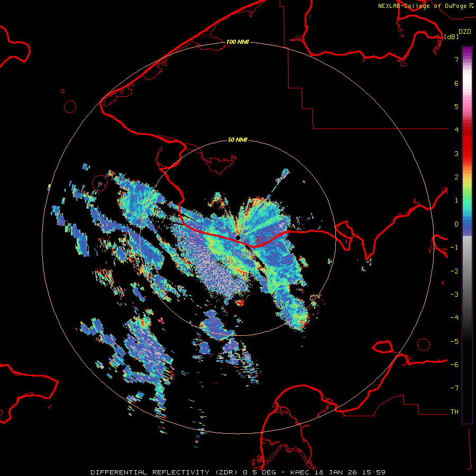The width and height of the screenshot is (476, 476).
Task: Click the Differential Reflectivity title caption
Action: point(237,472)
